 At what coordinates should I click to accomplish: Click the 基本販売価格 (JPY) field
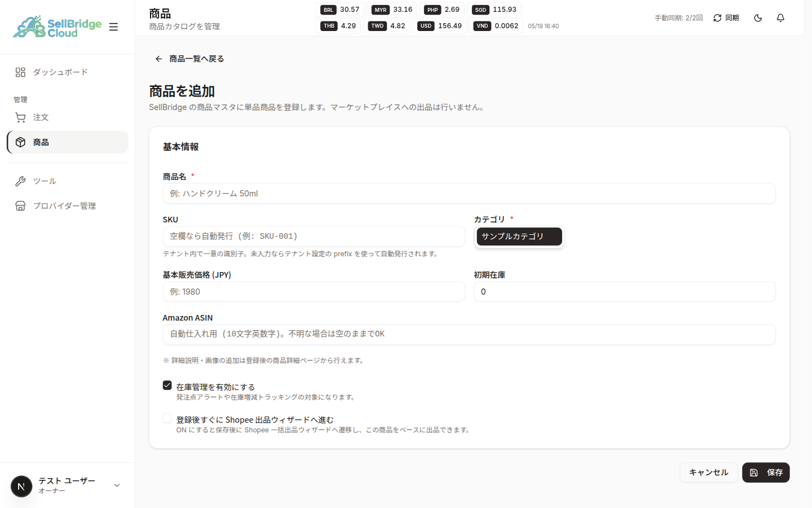(x=314, y=292)
